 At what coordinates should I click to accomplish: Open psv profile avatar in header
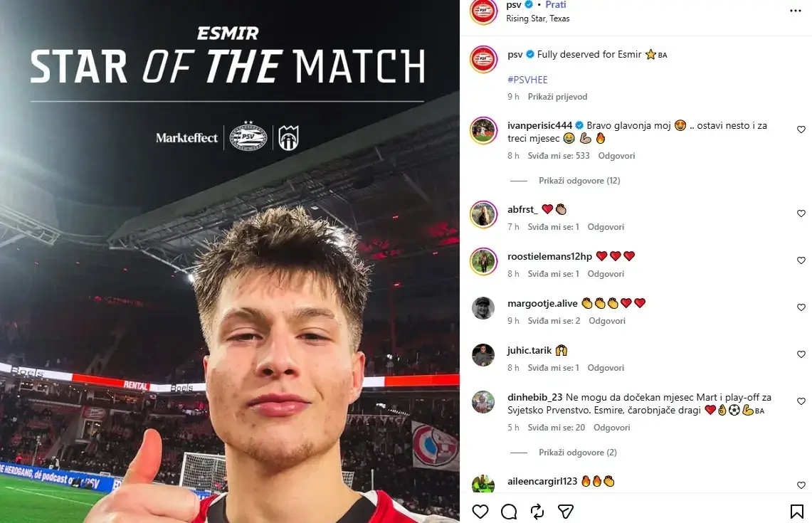pyautogui.click(x=483, y=11)
